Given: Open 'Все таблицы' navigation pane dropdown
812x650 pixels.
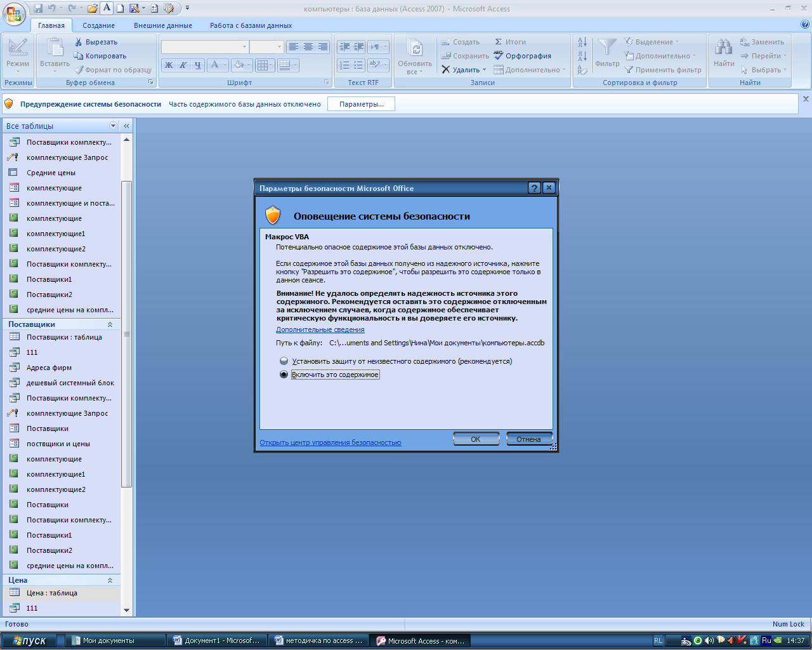Looking at the screenshot, I should tap(114, 126).
